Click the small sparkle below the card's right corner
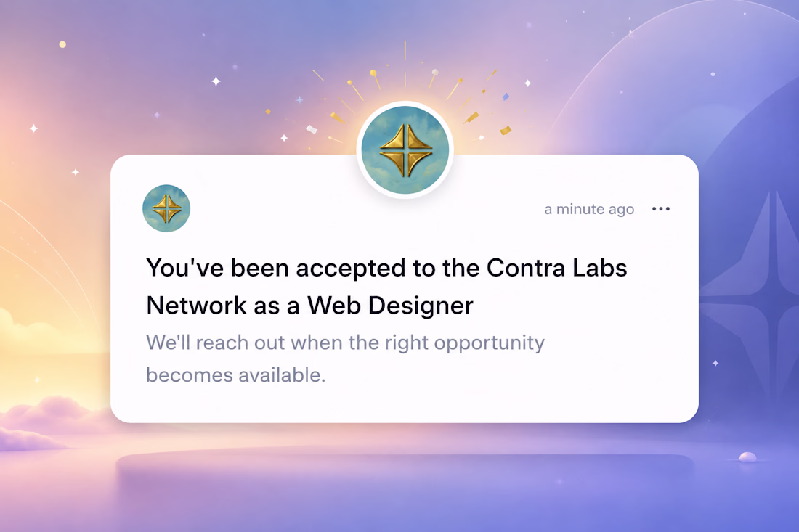This screenshot has height=532, width=799. pyautogui.click(x=715, y=363)
